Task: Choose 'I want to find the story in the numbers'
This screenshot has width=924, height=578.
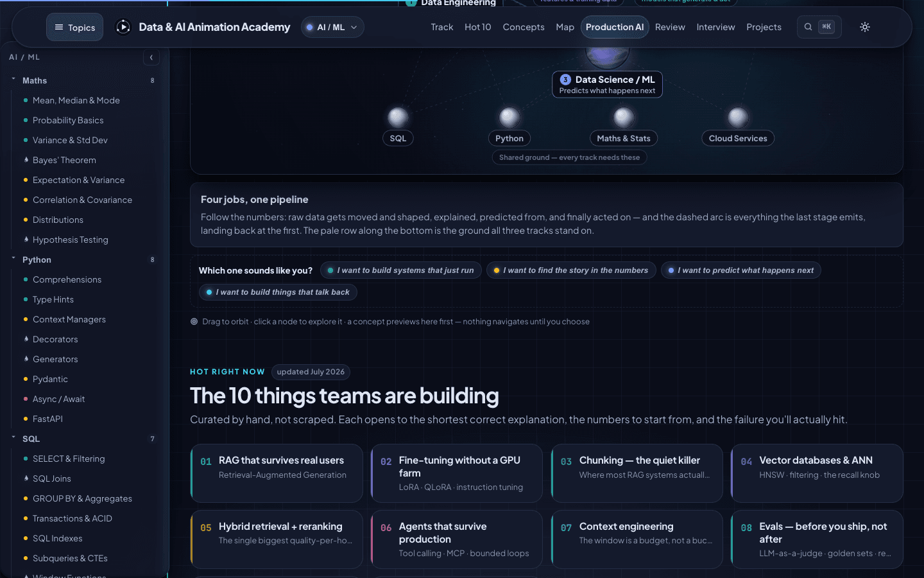Action: click(x=571, y=270)
